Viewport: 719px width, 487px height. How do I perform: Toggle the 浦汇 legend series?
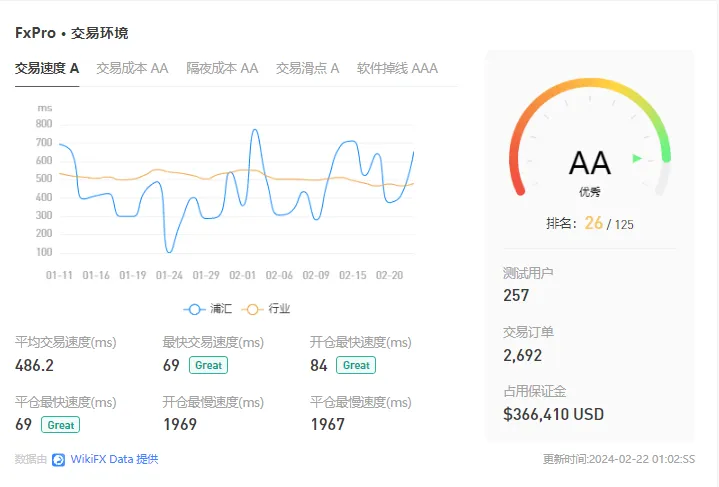tap(208, 309)
